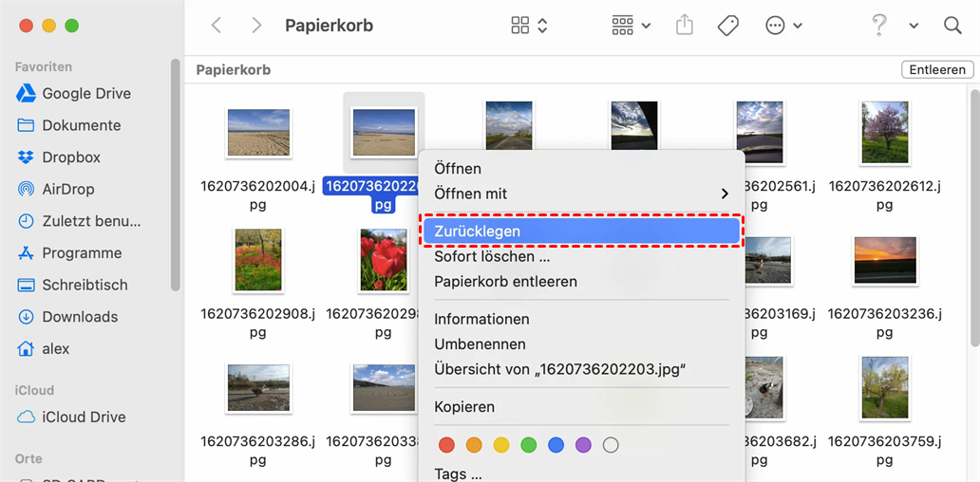Select Dropbox in the Favoriten sidebar
This screenshot has height=482, width=980.
tap(70, 158)
